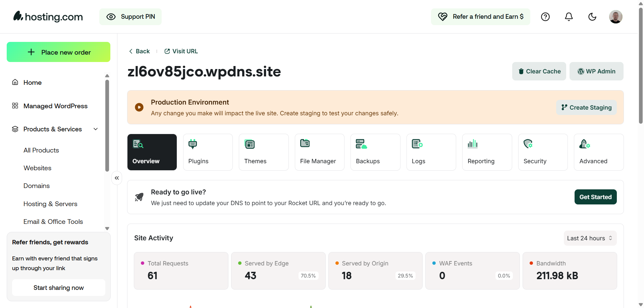Toggle dark mode moon icon

592,17
